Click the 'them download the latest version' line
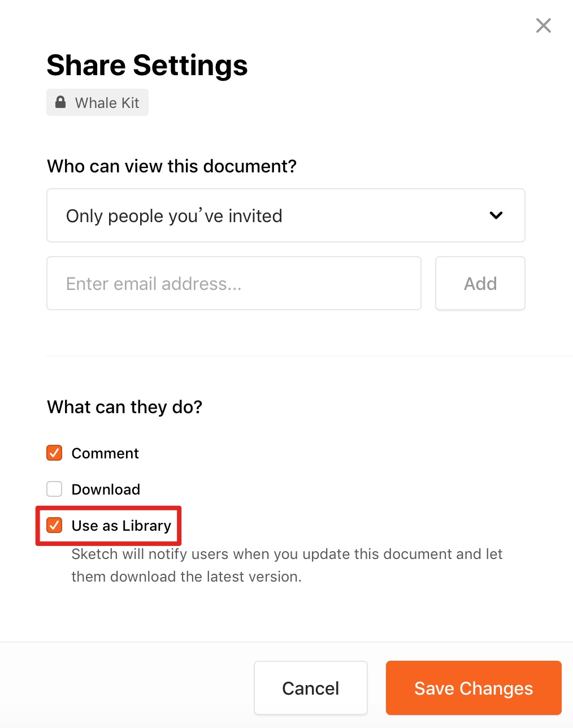The image size is (573, 728). click(186, 577)
